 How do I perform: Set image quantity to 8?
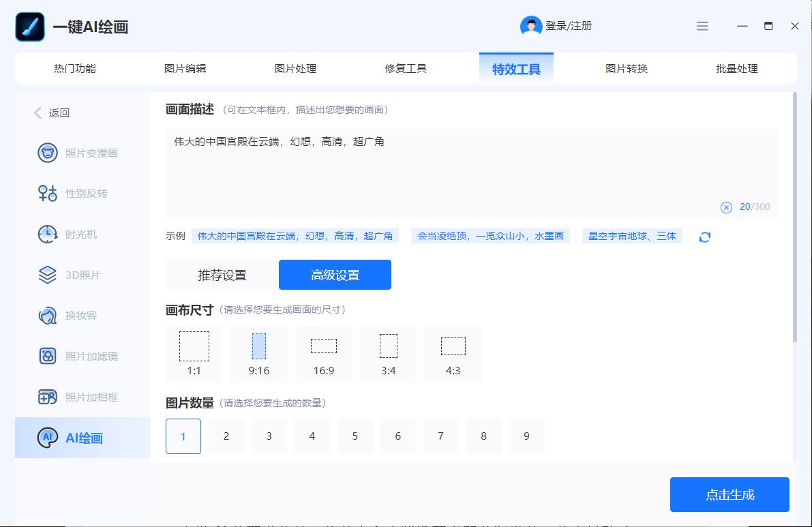pyautogui.click(x=483, y=436)
